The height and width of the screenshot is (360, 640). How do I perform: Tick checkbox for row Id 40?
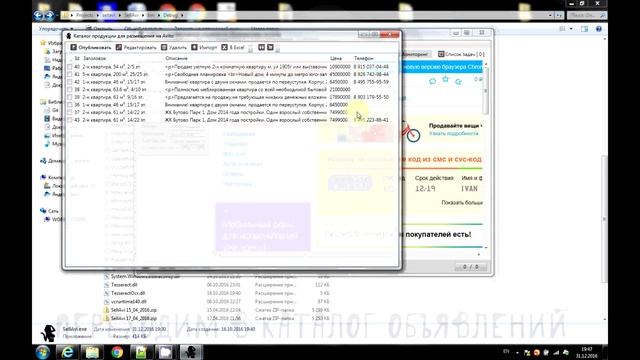pos(70,67)
